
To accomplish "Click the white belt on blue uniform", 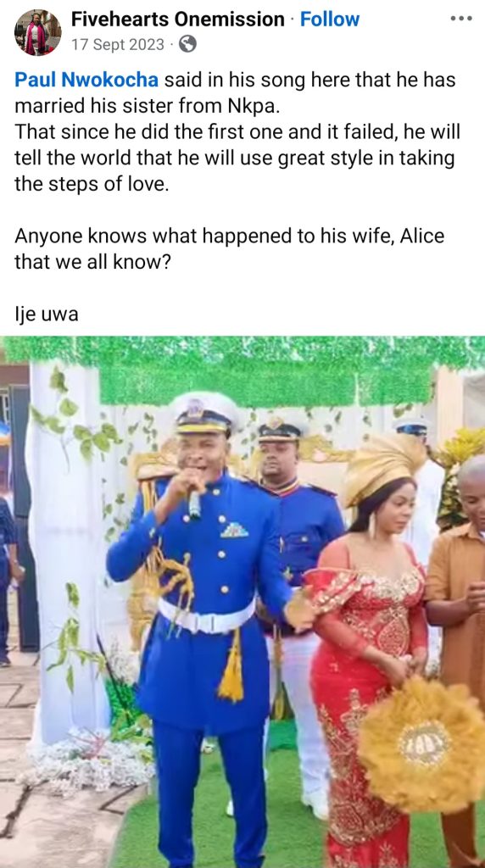I will point(206,615).
